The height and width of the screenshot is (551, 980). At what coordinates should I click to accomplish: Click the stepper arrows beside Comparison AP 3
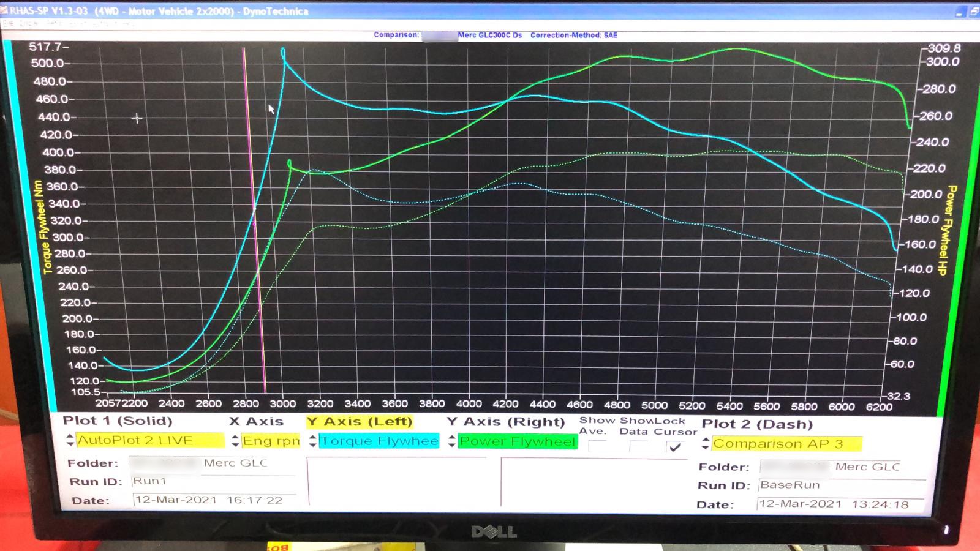pyautogui.click(x=706, y=443)
